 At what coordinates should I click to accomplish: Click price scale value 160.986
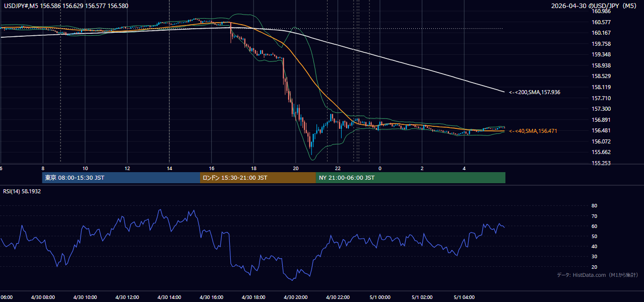601,12
